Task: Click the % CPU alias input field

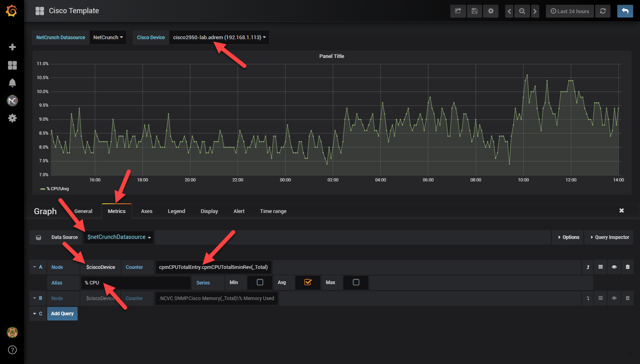Action: point(136,282)
